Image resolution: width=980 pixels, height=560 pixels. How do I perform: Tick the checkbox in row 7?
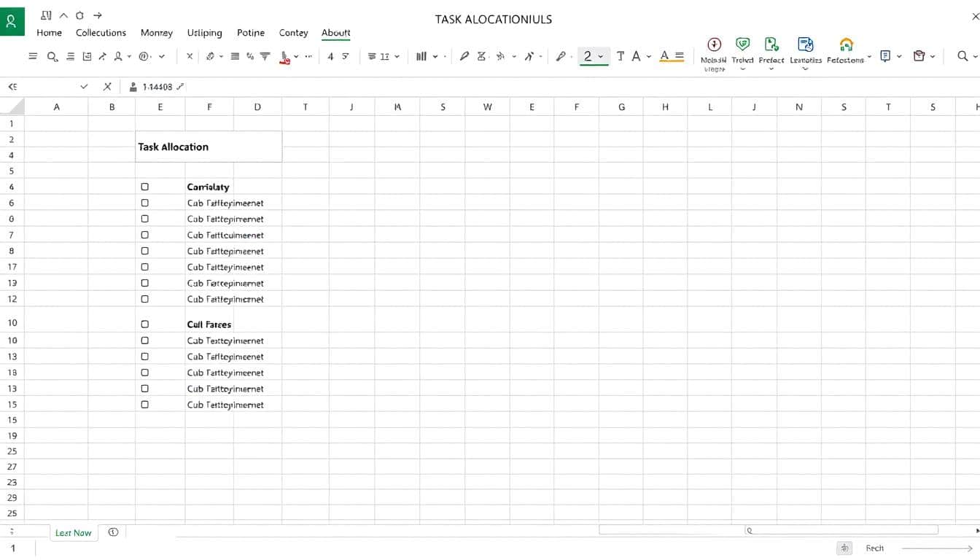click(144, 235)
